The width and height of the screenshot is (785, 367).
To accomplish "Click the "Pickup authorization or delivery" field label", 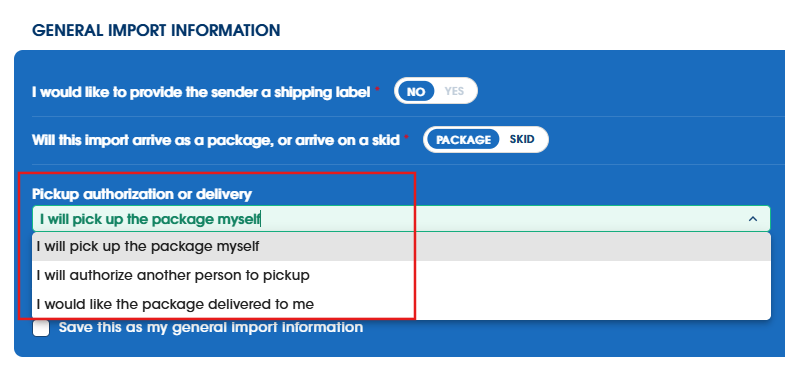I will 142,194.
